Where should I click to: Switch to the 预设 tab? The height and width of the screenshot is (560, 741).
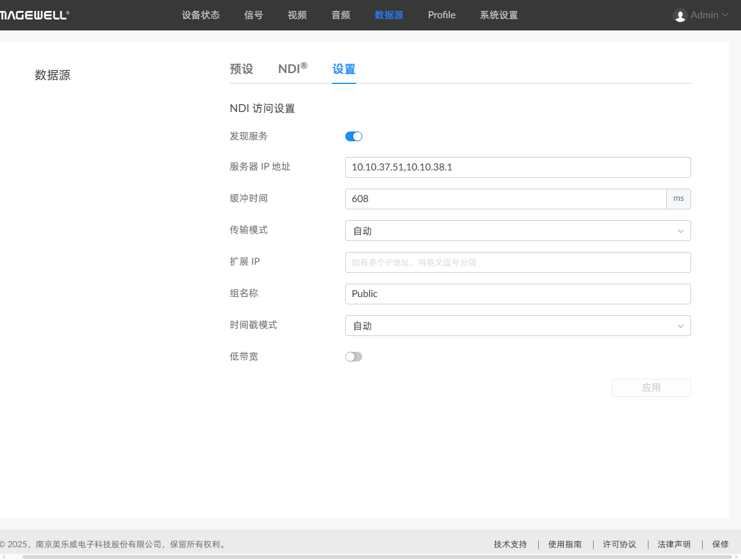click(x=241, y=69)
